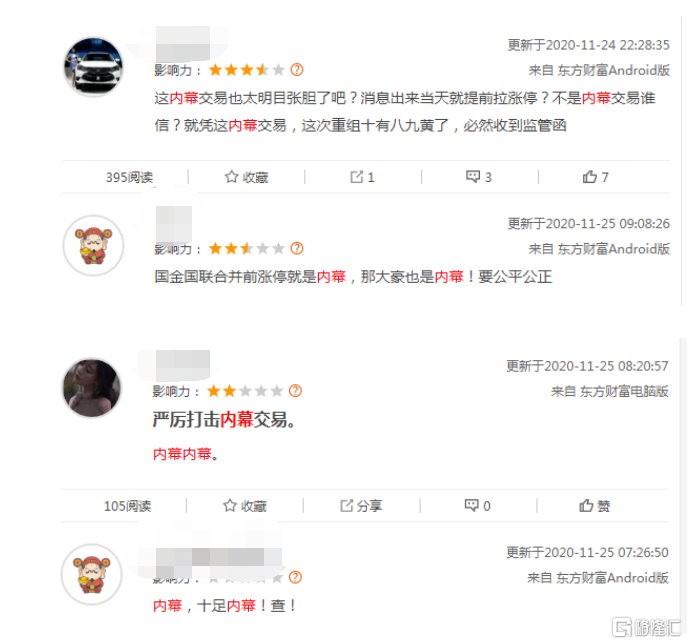Open the post starting 这内幕交易也太明目张胆了吧
This screenshot has width=687, height=644.
coord(405,112)
